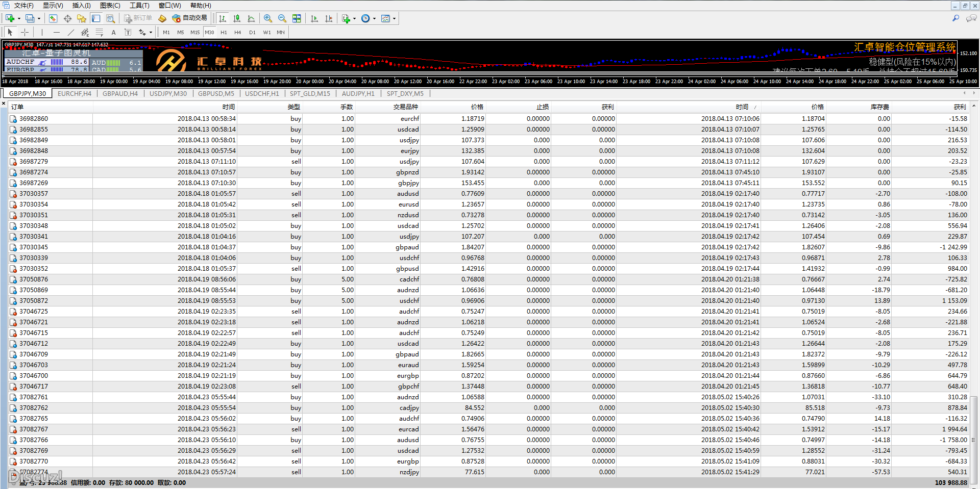Screen dimensions: 980x489
Task: Close the terminal panel with X
Action: click(4, 104)
